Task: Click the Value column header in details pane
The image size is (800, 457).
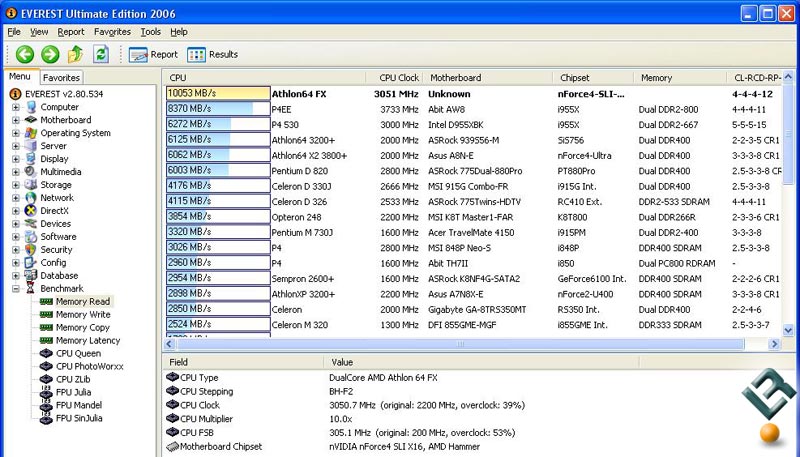Action: click(x=482, y=362)
